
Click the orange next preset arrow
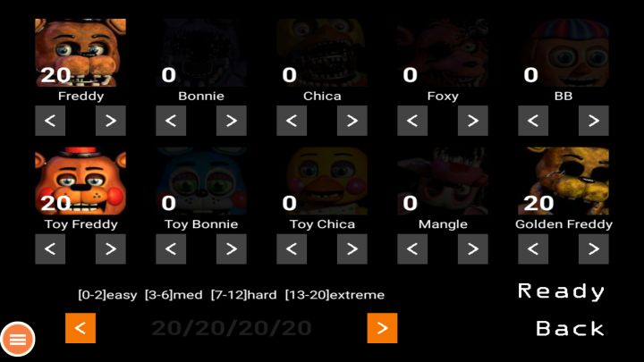pyautogui.click(x=382, y=328)
